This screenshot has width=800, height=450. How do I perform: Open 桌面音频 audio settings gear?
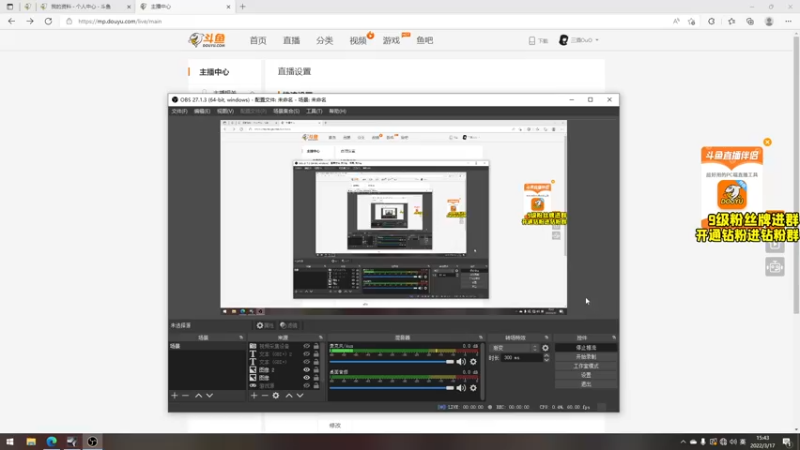pos(473,388)
